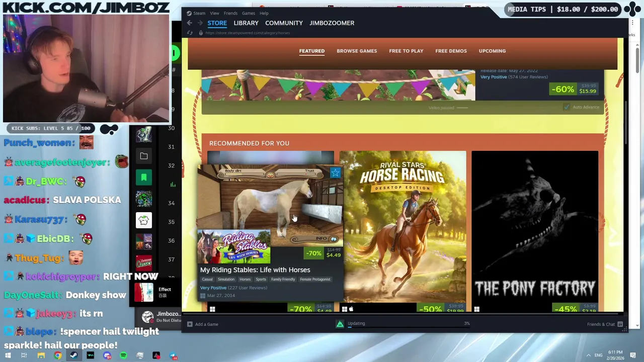Go forward with the Steam forward arrow

tap(200, 23)
